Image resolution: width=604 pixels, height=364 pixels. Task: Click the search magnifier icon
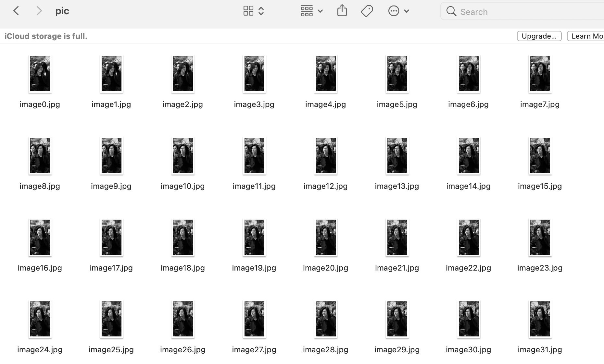tap(451, 11)
